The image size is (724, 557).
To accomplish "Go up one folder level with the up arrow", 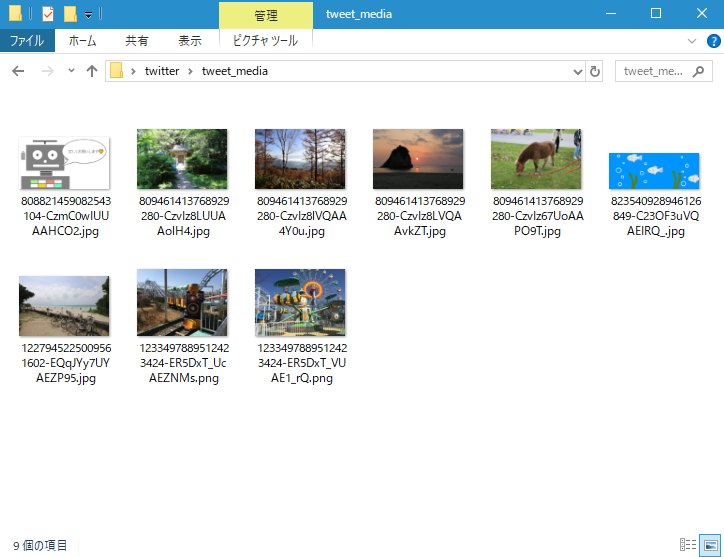I will pyautogui.click(x=92, y=71).
